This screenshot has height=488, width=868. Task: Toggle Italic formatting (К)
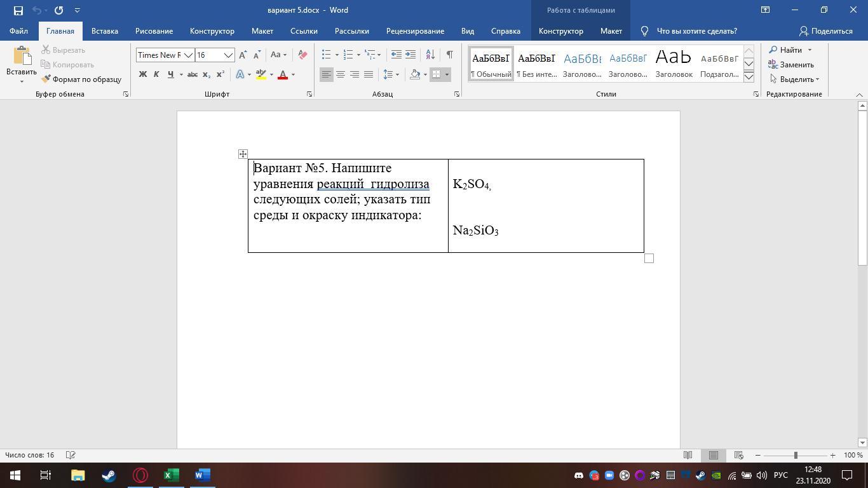156,75
